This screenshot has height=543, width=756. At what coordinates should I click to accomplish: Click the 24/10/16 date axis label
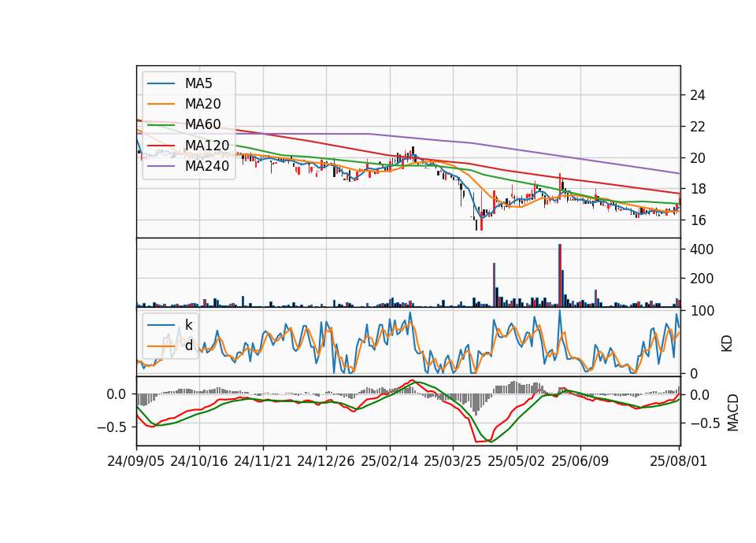point(199,461)
